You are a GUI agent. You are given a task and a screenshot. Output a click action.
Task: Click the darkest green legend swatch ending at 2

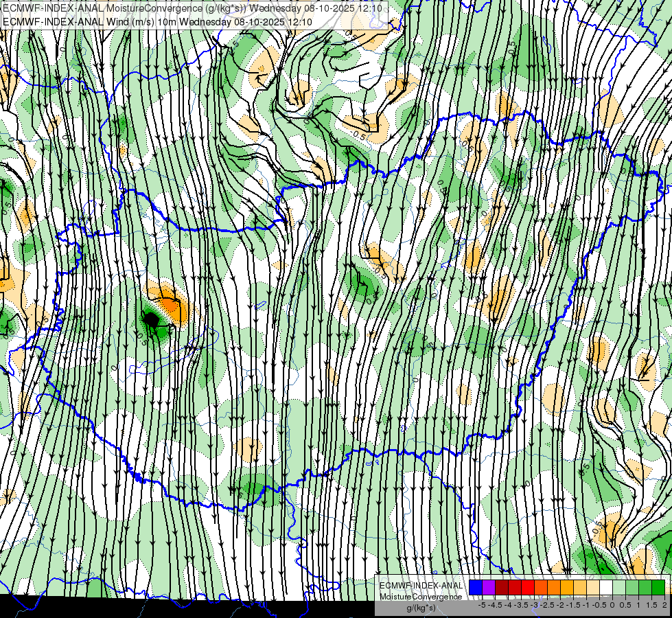point(658,587)
